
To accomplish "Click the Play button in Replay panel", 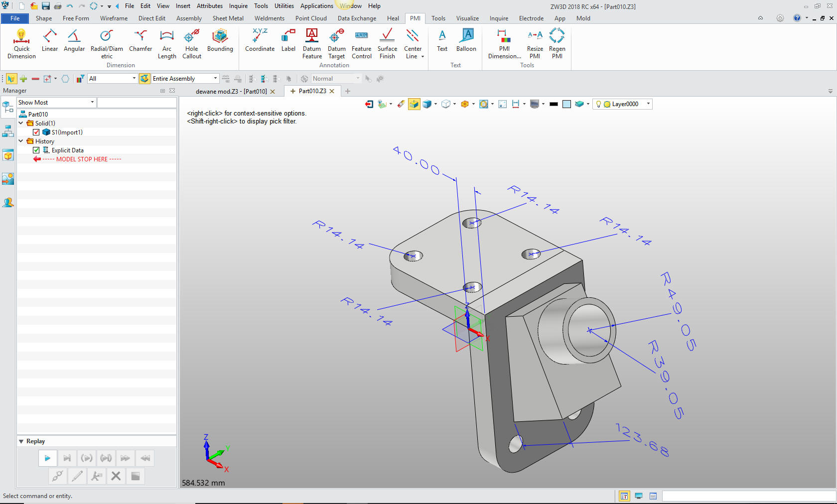I will tap(47, 458).
